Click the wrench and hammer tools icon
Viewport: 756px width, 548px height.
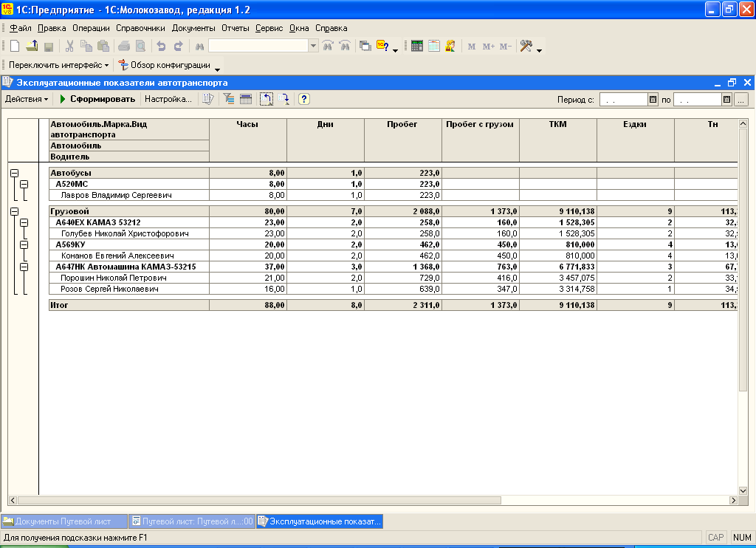[526, 46]
